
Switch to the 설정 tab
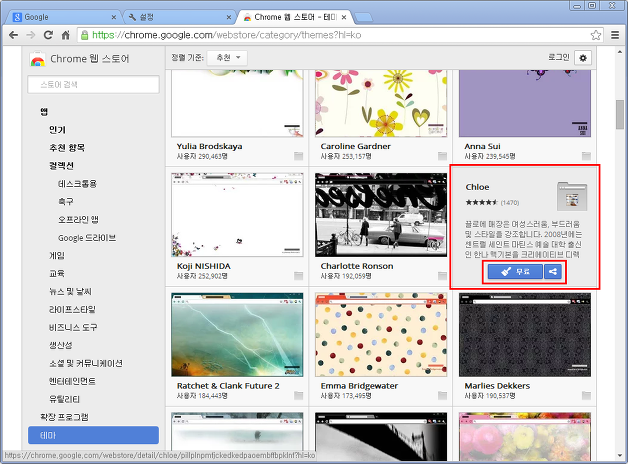click(178, 17)
